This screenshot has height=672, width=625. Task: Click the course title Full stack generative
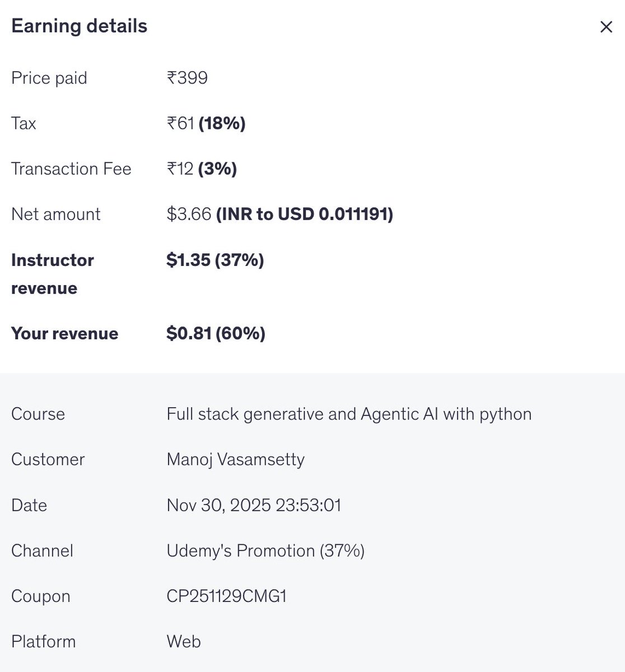348,414
